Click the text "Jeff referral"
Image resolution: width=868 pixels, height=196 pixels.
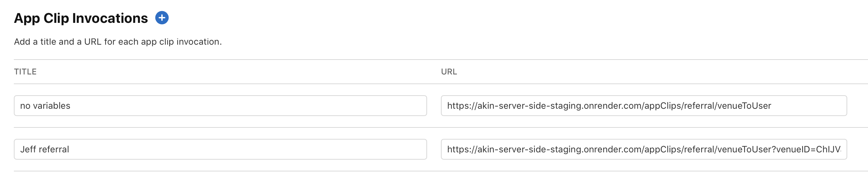click(45, 149)
